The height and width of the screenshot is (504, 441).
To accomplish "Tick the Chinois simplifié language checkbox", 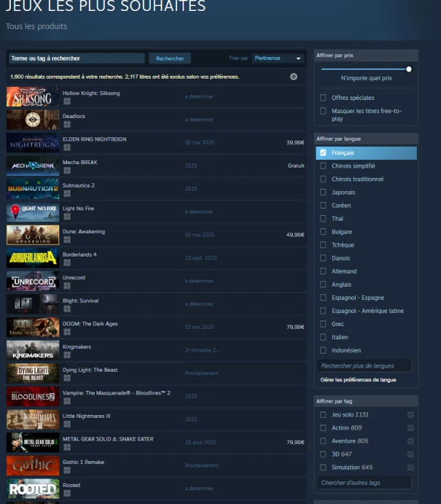I will [323, 166].
